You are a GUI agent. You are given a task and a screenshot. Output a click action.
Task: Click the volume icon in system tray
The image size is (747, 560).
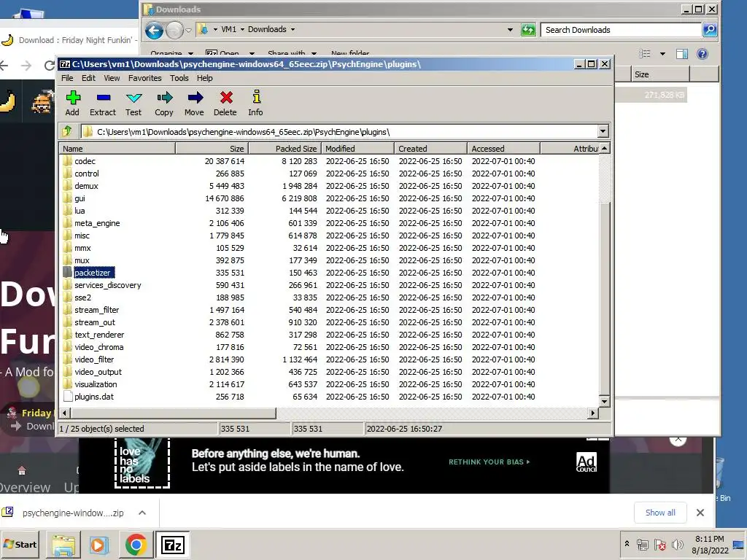(678, 545)
